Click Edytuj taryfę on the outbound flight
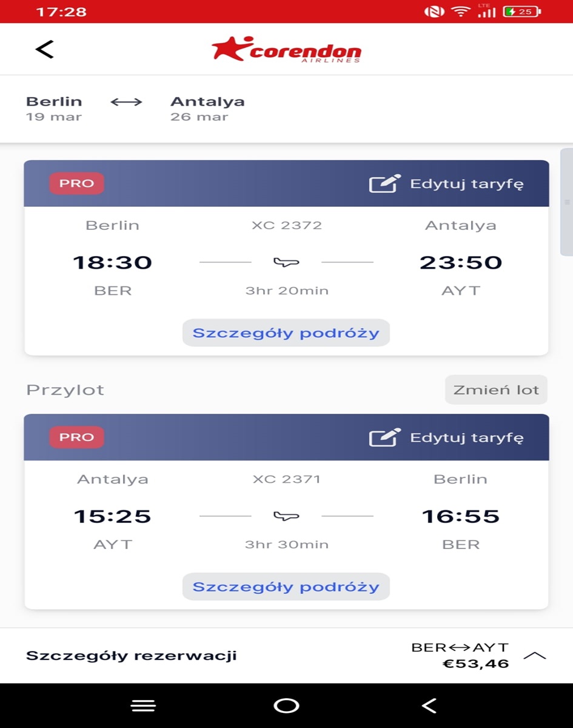Viewport: 573px width, 728px height. (x=466, y=183)
